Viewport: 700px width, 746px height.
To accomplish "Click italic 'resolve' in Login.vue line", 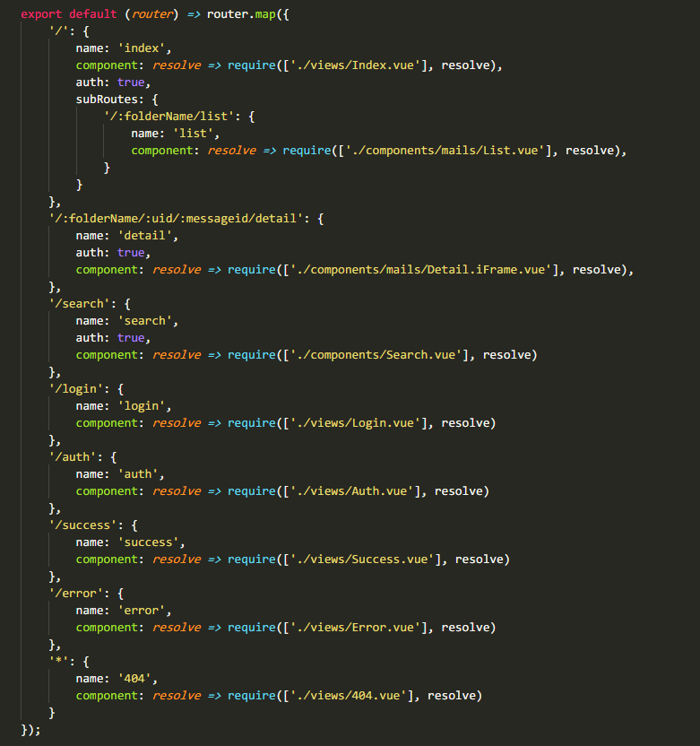I will [x=176, y=423].
